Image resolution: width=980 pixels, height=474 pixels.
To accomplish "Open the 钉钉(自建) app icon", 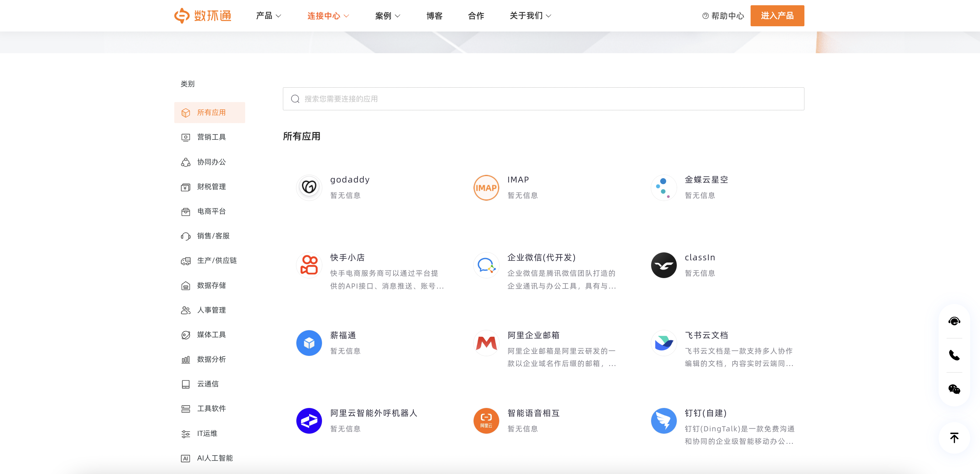I will pyautogui.click(x=664, y=421).
